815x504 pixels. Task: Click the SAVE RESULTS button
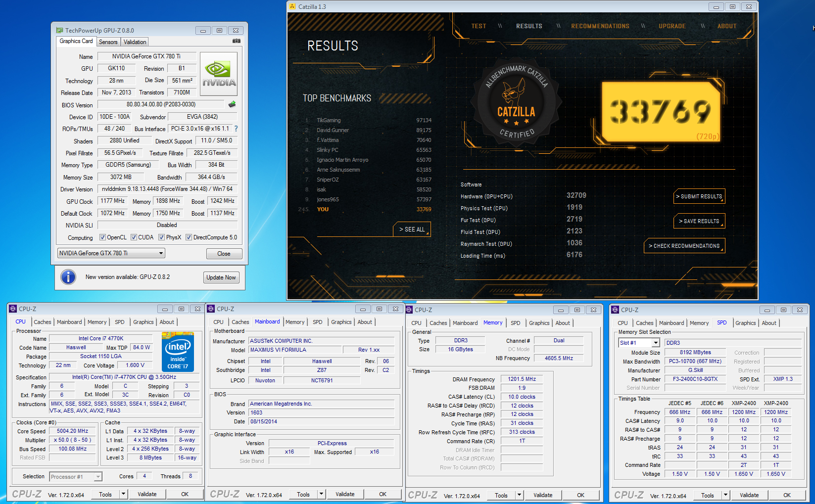coord(700,221)
